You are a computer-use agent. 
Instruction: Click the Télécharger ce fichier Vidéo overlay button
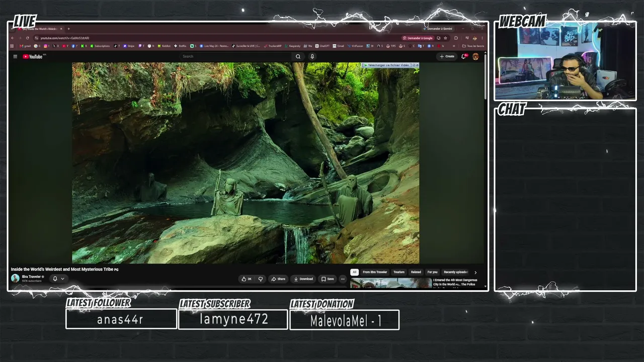pyautogui.click(x=387, y=65)
